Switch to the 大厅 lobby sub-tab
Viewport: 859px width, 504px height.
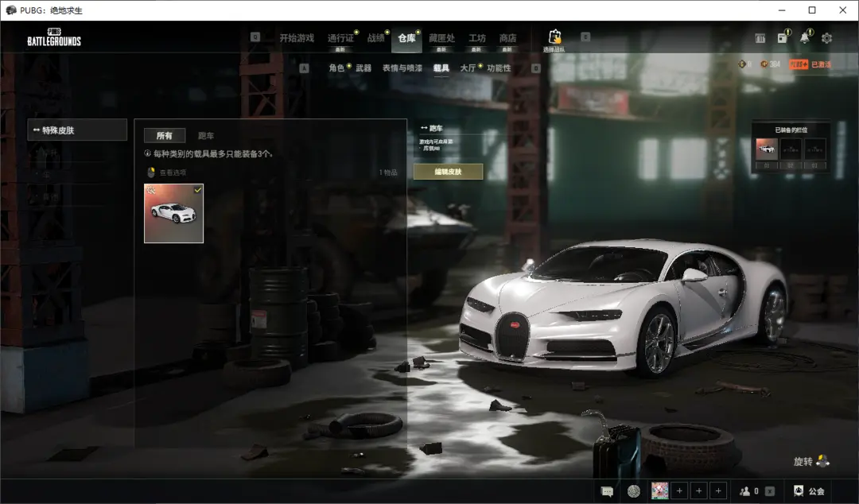[x=468, y=68]
